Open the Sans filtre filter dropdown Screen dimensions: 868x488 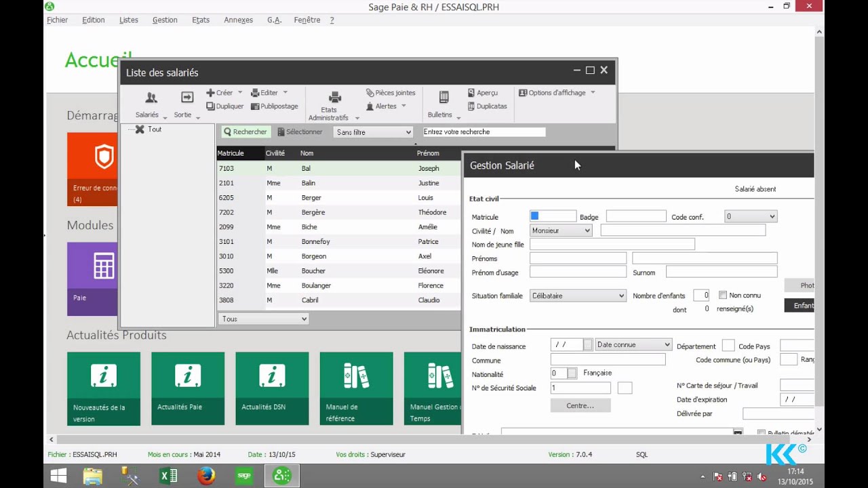[373, 132]
